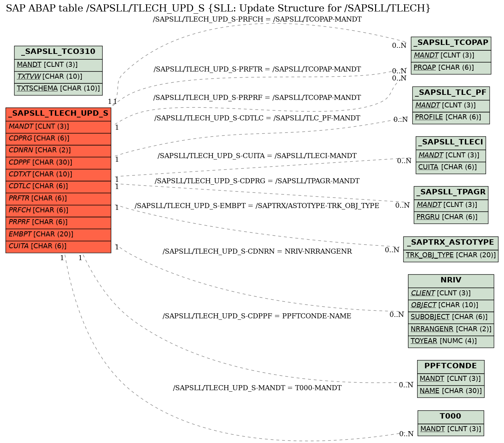Screen dimensions: 504x443
Task: Select PRFCH [CHAR (6)] field
Action: pos(58,211)
